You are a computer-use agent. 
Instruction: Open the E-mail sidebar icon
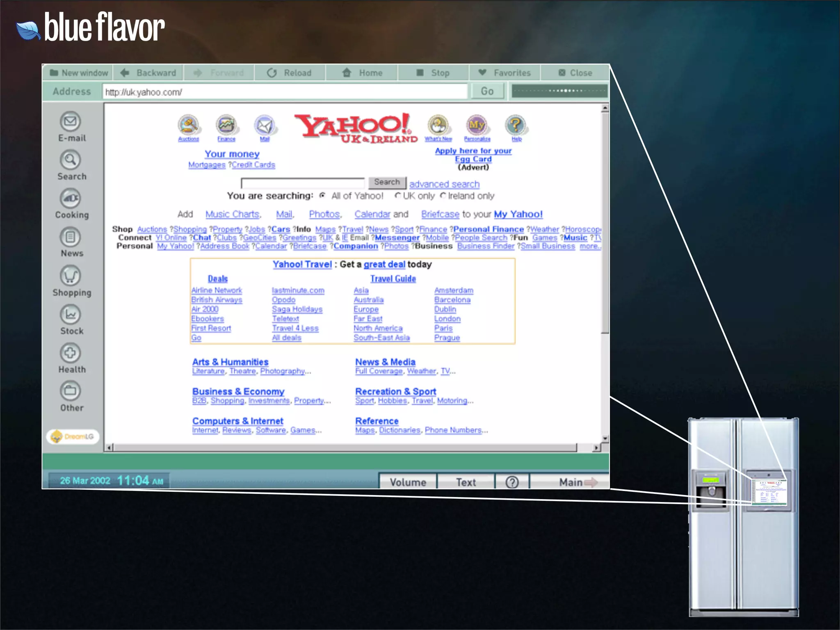(x=71, y=121)
